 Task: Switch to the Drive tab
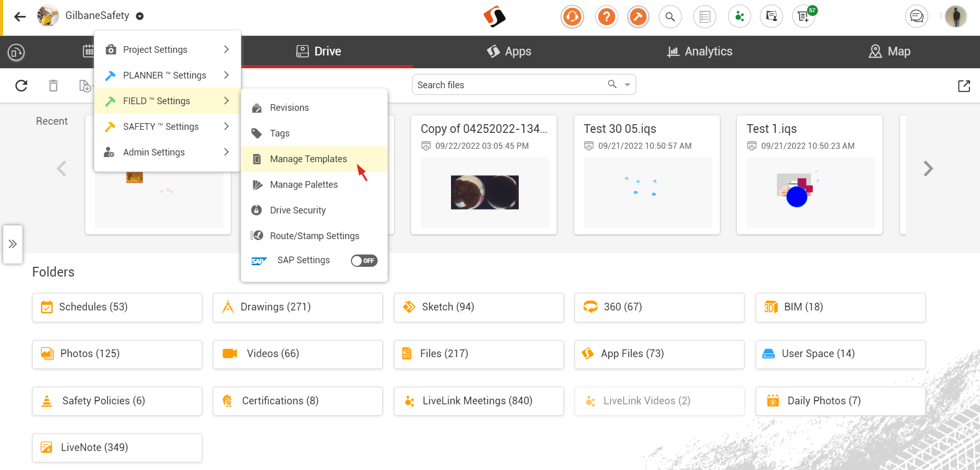point(319,51)
